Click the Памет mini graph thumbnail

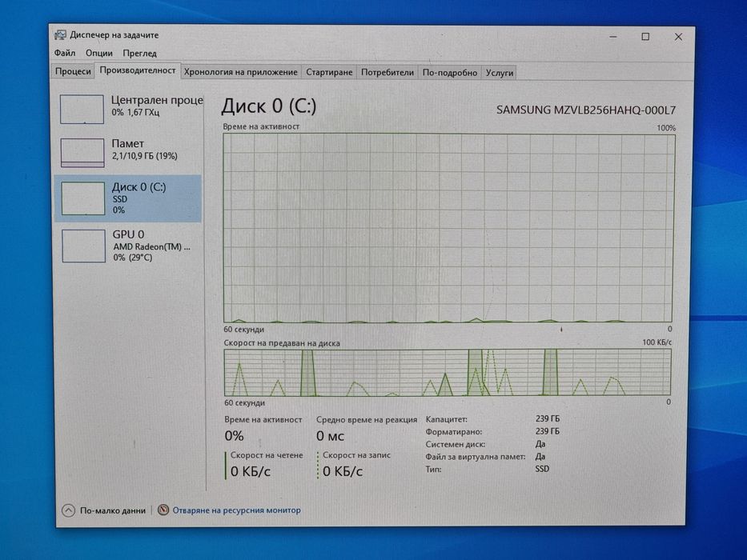[x=82, y=152]
